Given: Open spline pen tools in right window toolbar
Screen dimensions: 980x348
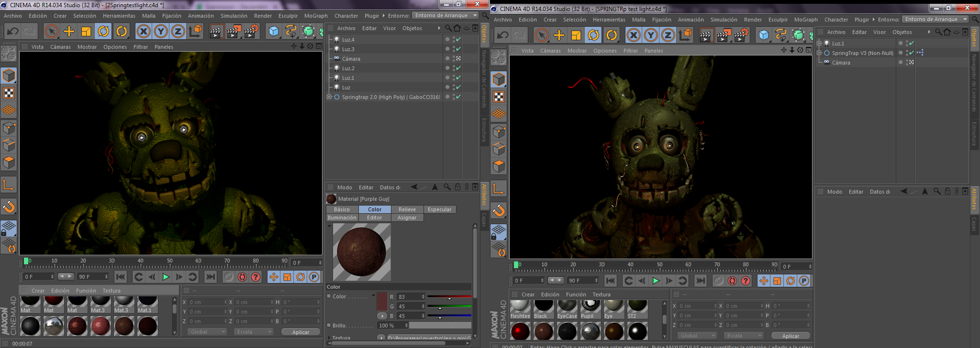Looking at the screenshot, I should click(781, 35).
